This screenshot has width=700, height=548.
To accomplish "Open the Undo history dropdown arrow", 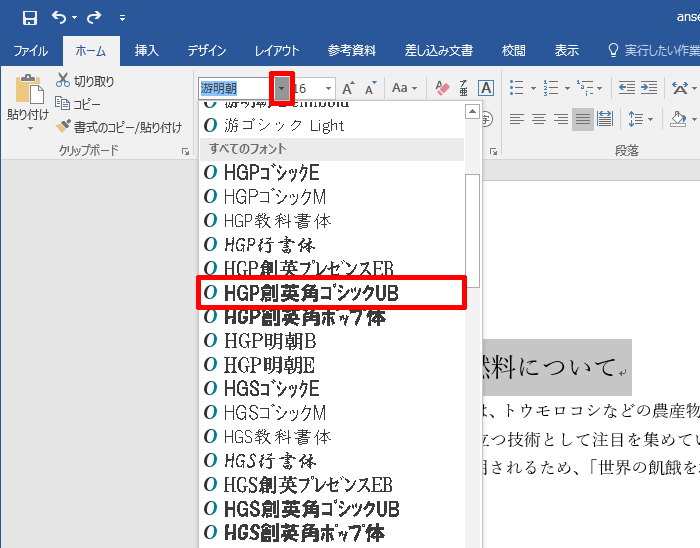I will pos(74,18).
